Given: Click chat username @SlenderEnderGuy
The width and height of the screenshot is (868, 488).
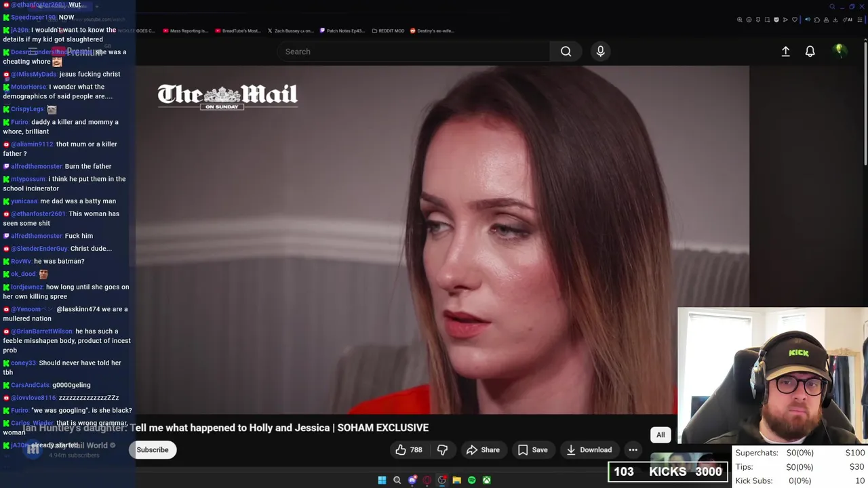Looking at the screenshot, I should tap(39, 248).
